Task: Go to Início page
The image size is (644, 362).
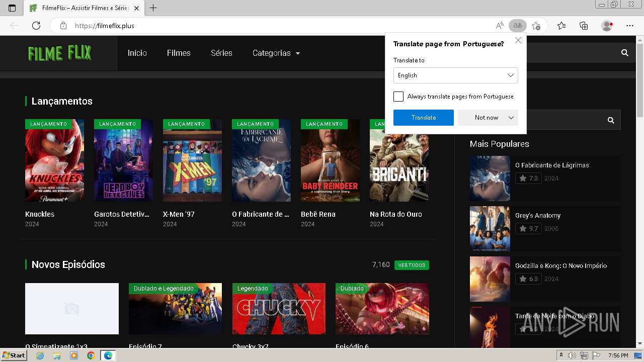Action: (x=137, y=53)
